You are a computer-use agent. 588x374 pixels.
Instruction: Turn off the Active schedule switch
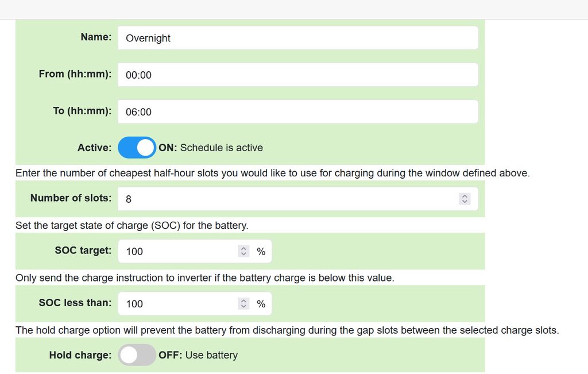point(137,148)
